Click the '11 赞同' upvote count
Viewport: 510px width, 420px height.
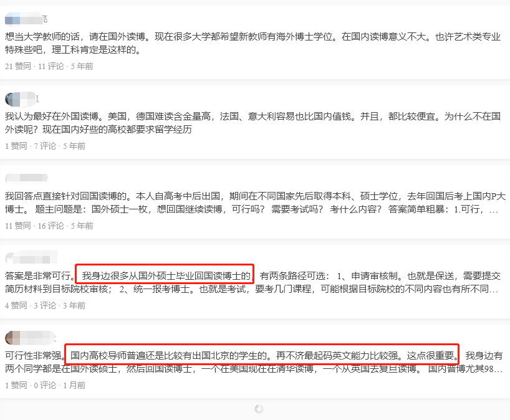[x=18, y=226]
